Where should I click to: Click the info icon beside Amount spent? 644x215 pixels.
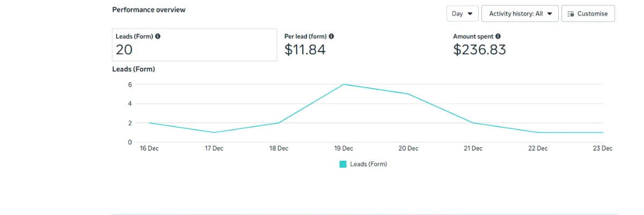(x=498, y=37)
